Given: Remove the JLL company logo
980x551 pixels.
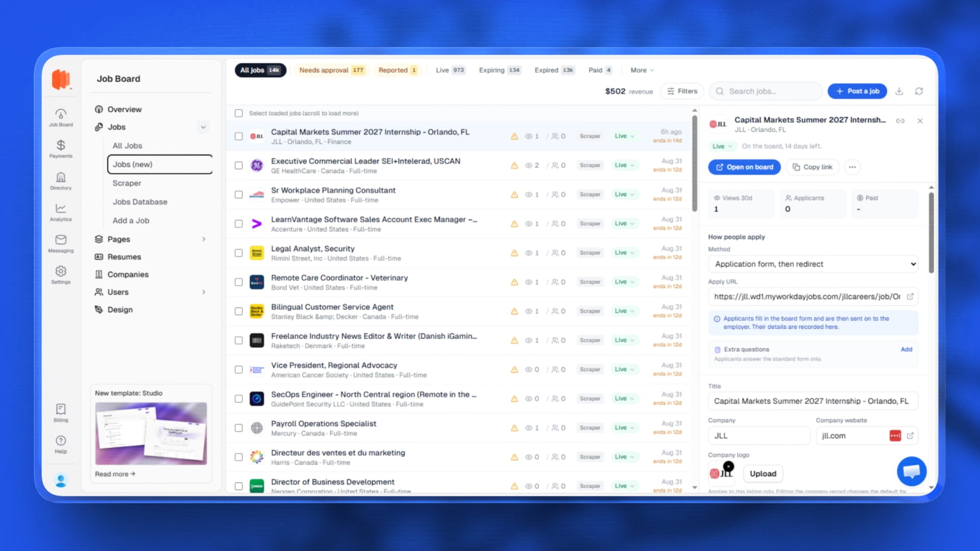Looking at the screenshot, I should tap(729, 466).
